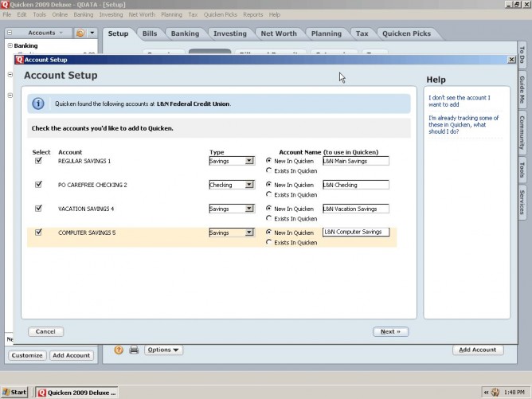Click the Quicken app icon in main title bar
This screenshot has width=532, height=399.
click(x=6, y=4)
